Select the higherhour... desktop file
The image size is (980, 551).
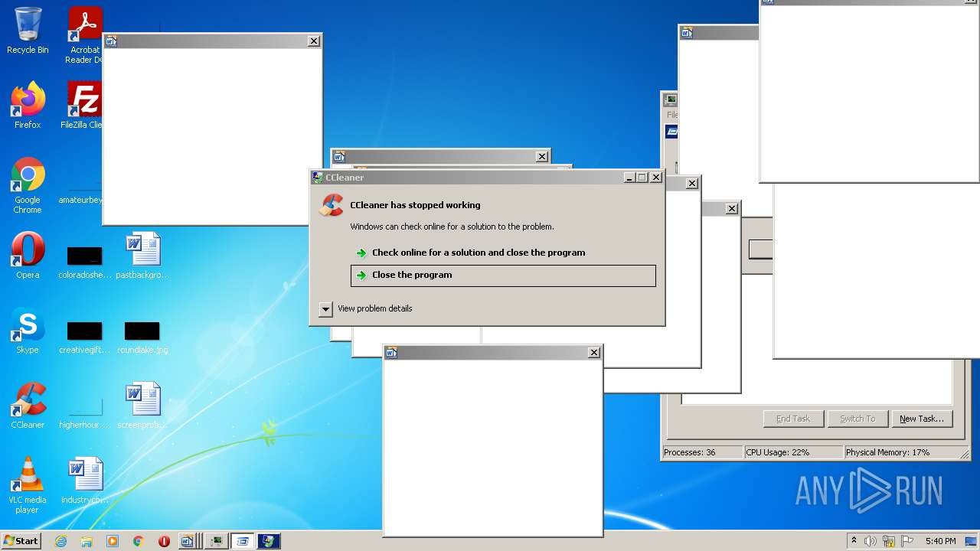click(x=84, y=412)
